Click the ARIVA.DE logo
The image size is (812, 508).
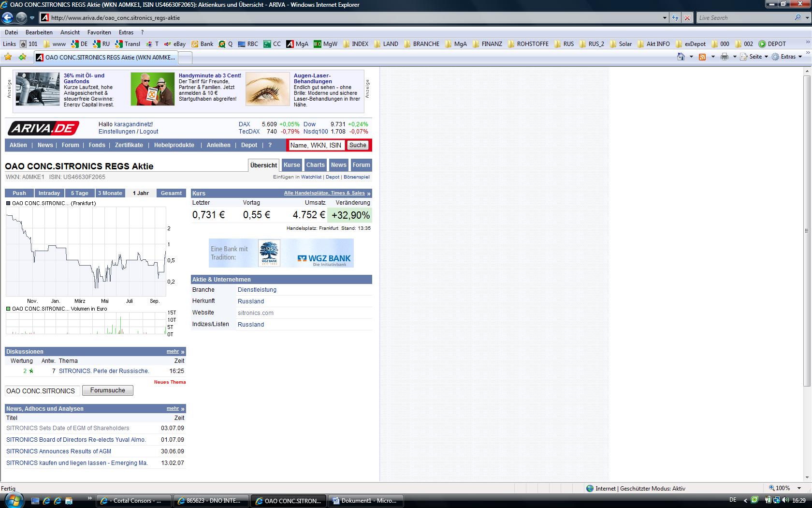[43, 128]
